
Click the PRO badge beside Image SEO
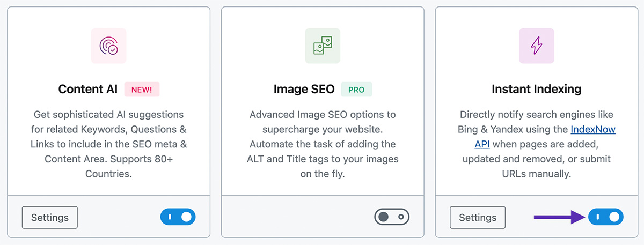[x=356, y=90]
